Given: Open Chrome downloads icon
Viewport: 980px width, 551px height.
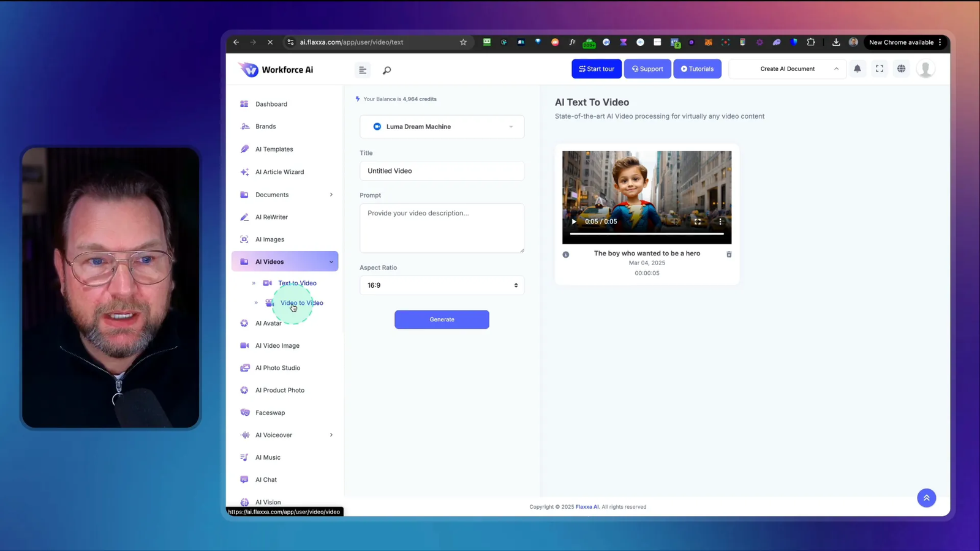Looking at the screenshot, I should 836,42.
